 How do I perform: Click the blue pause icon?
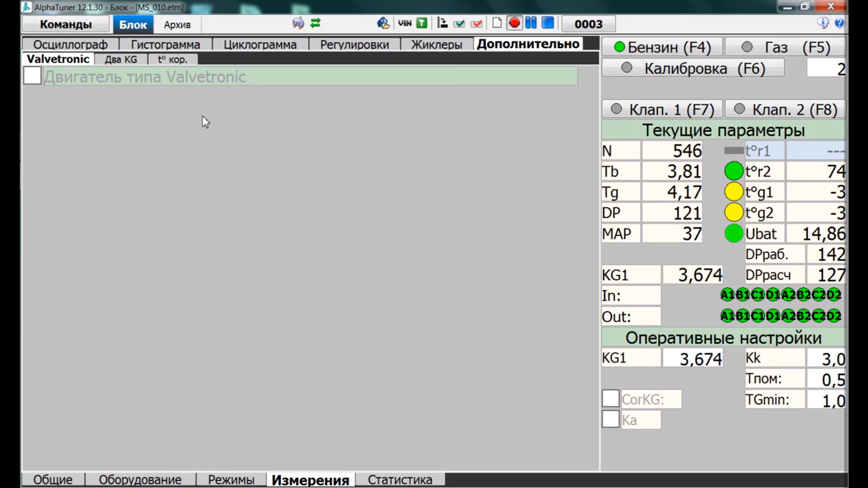point(531,23)
